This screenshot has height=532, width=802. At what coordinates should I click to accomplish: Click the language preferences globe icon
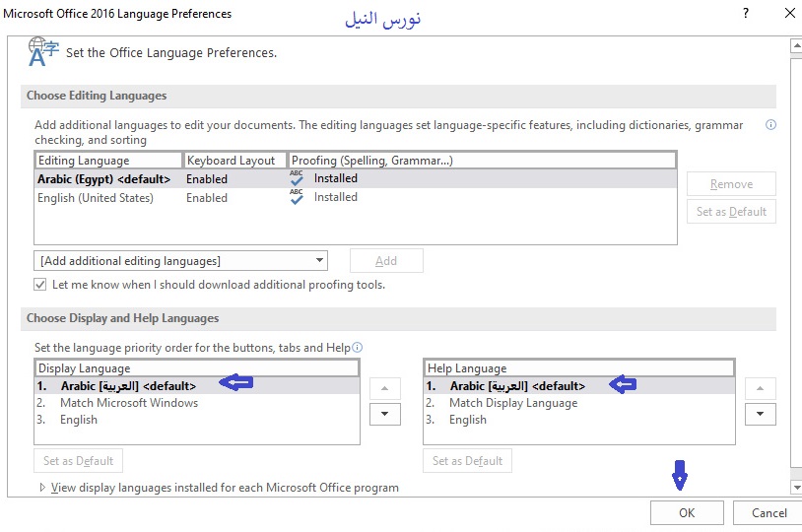pyautogui.click(x=40, y=52)
